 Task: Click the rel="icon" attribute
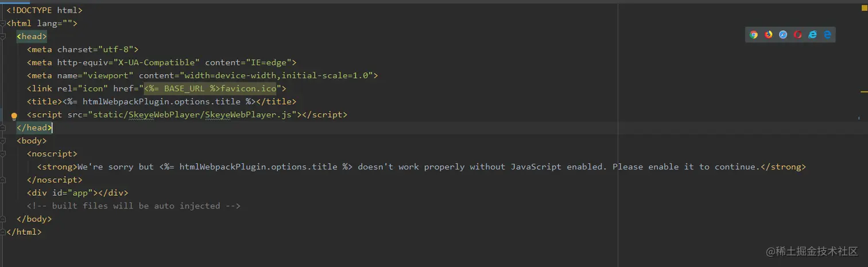point(83,88)
